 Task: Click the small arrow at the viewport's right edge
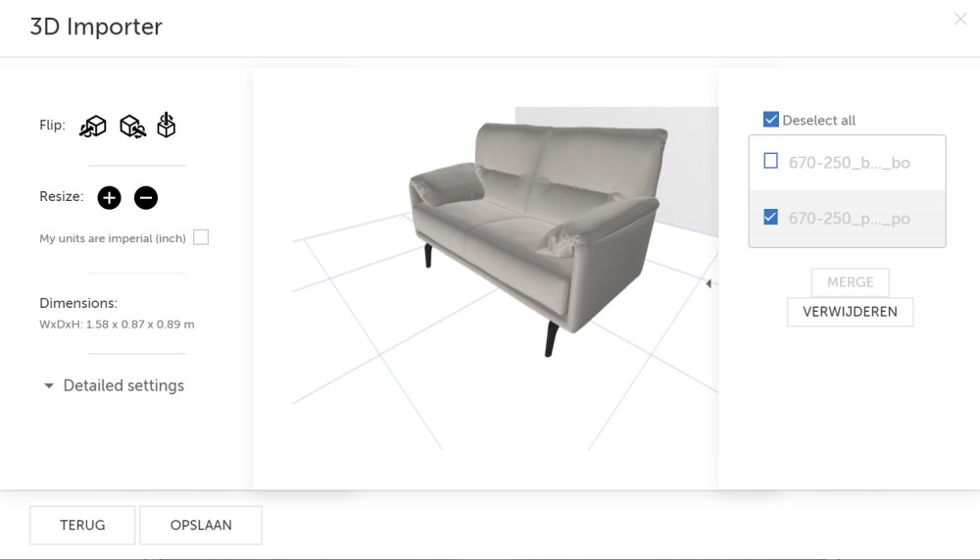[x=709, y=283]
